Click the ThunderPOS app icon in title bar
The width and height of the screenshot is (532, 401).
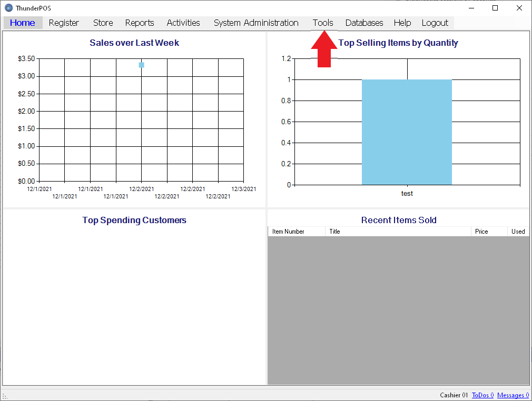[x=8, y=8]
